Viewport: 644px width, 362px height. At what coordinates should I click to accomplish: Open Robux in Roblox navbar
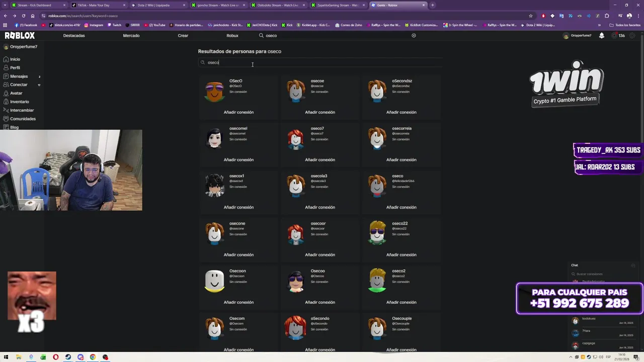pos(232,36)
